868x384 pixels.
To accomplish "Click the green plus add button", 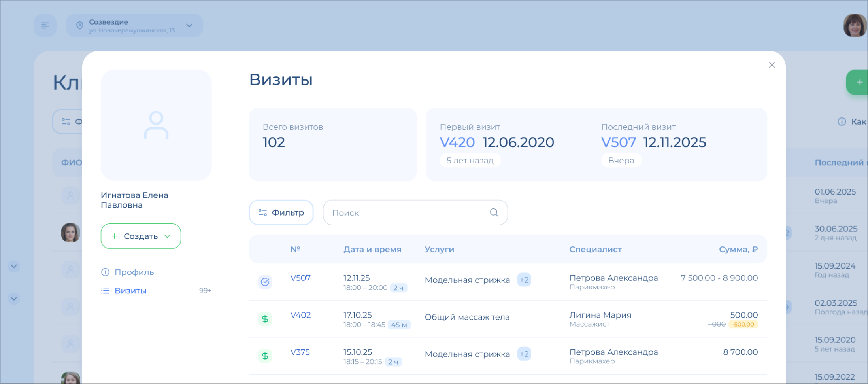I will 859,82.
